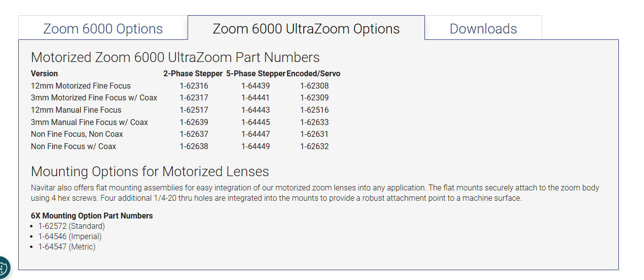Click part number 1-64445 in table

256,122
